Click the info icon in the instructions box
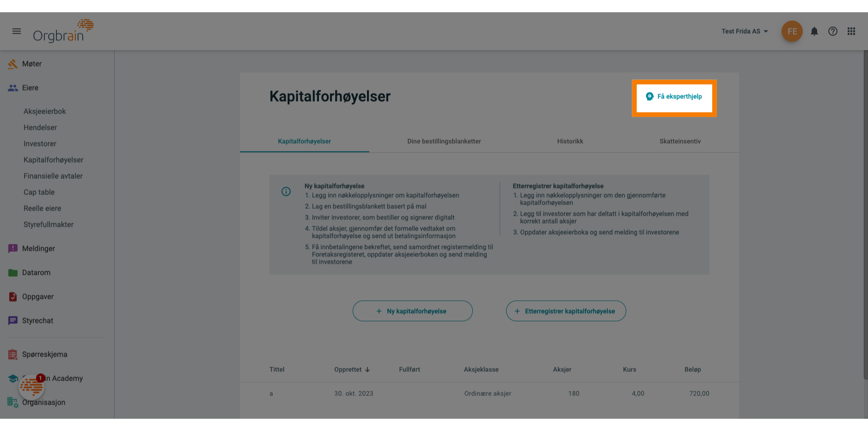 (286, 192)
